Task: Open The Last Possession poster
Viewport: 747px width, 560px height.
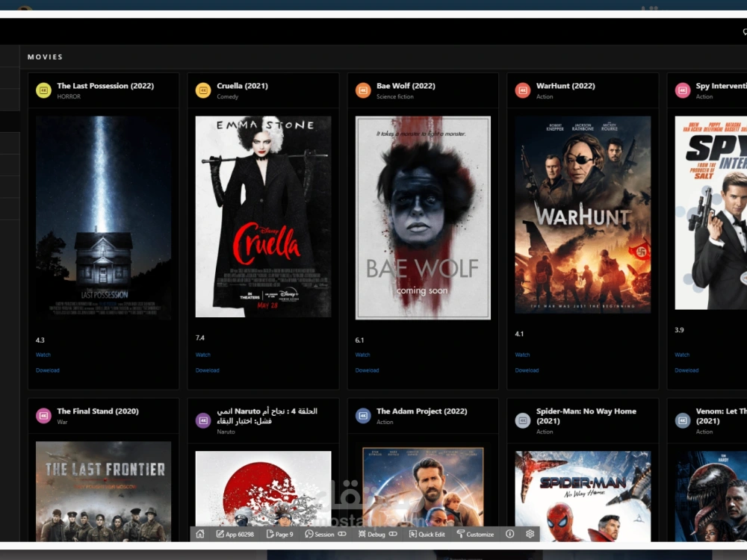Action: click(x=103, y=217)
